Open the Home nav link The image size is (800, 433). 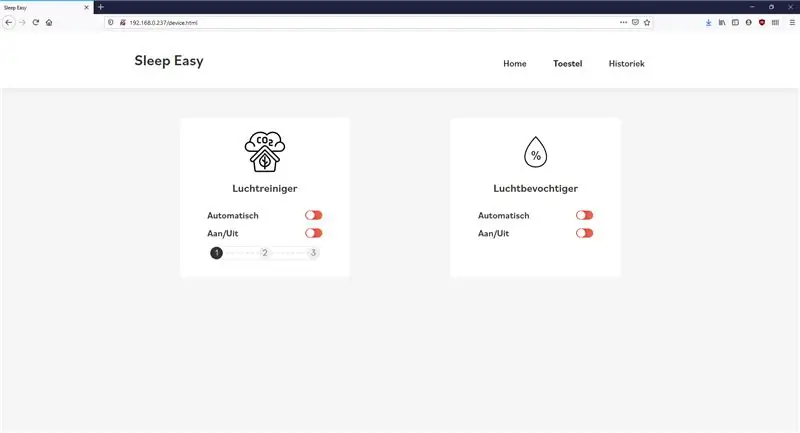point(515,64)
